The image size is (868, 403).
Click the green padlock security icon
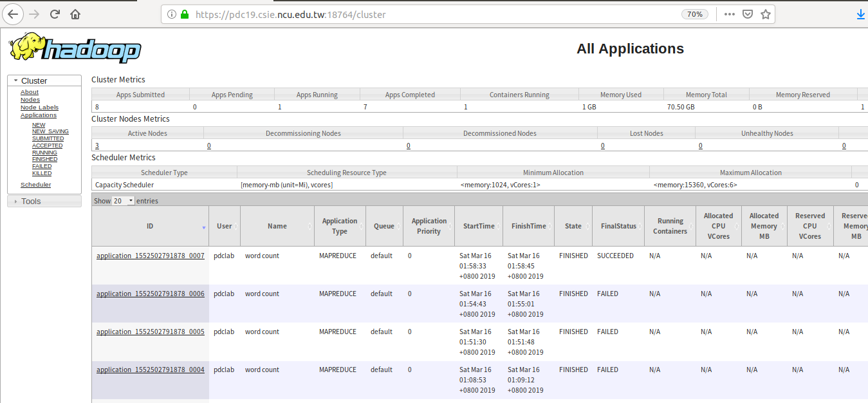pyautogui.click(x=185, y=14)
